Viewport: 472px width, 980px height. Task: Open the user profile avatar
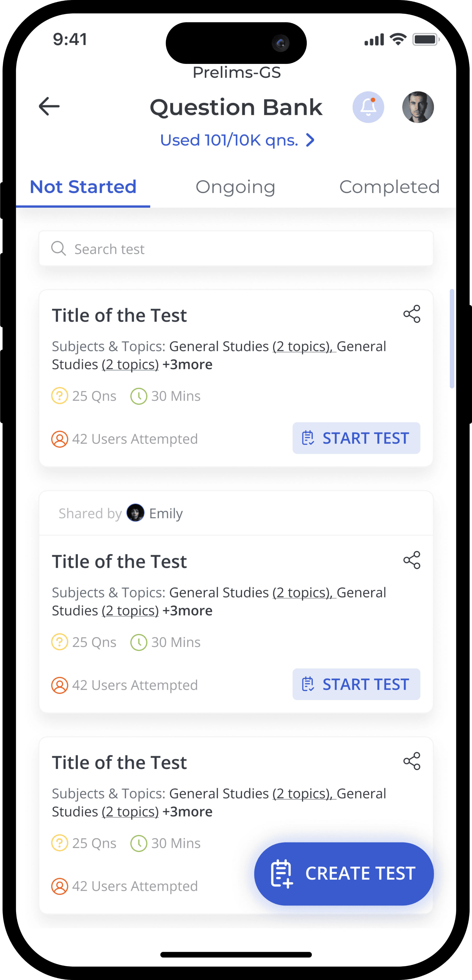tap(418, 107)
